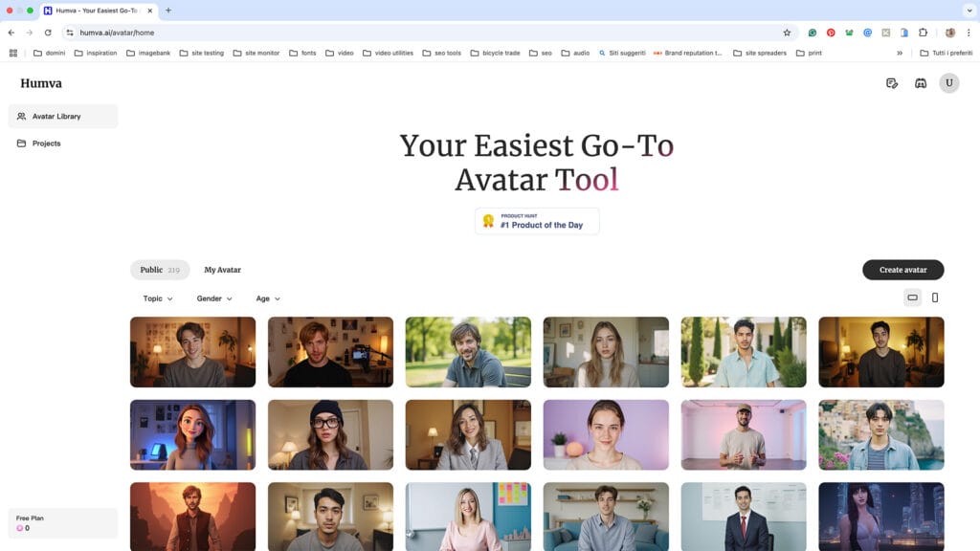Click the Humva logo
This screenshot has height=551, width=980.
pyautogui.click(x=41, y=83)
